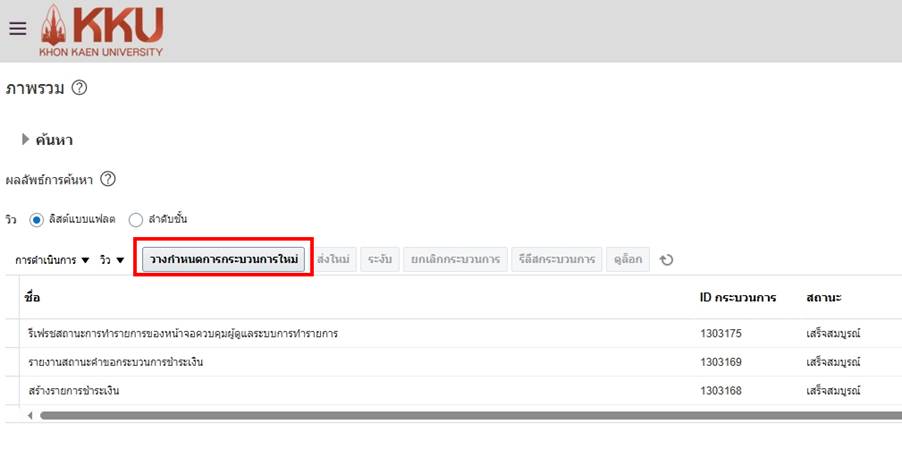
Task: Click วางกำหนดการกระบวนการใหม่ button
Action: pos(224,260)
